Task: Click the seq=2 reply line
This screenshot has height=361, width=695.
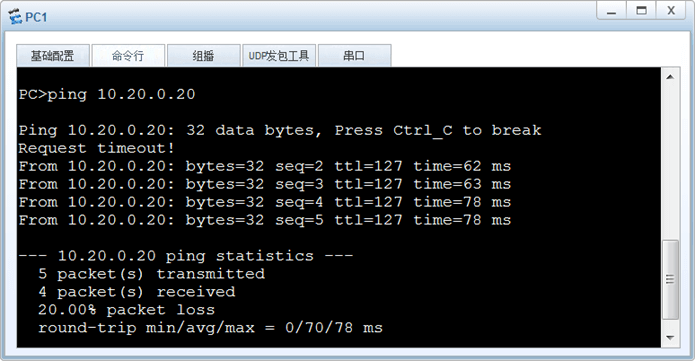Action: click(265, 166)
